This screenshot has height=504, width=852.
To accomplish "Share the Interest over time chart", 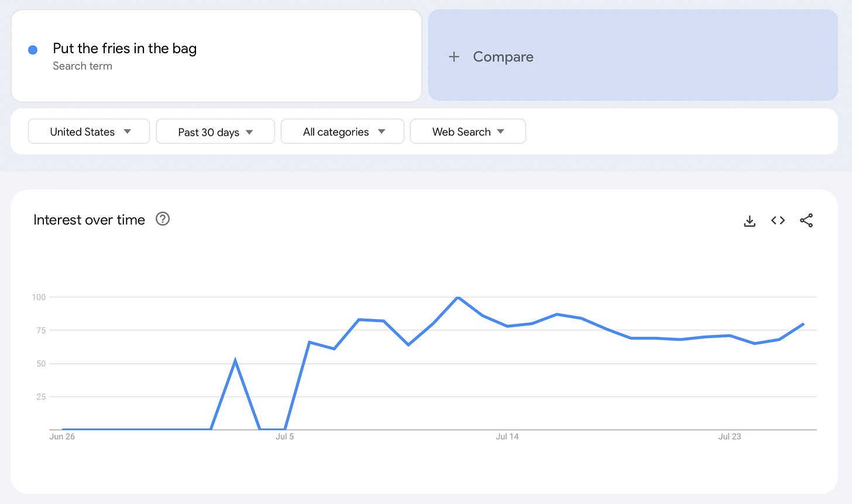I will 806,220.
